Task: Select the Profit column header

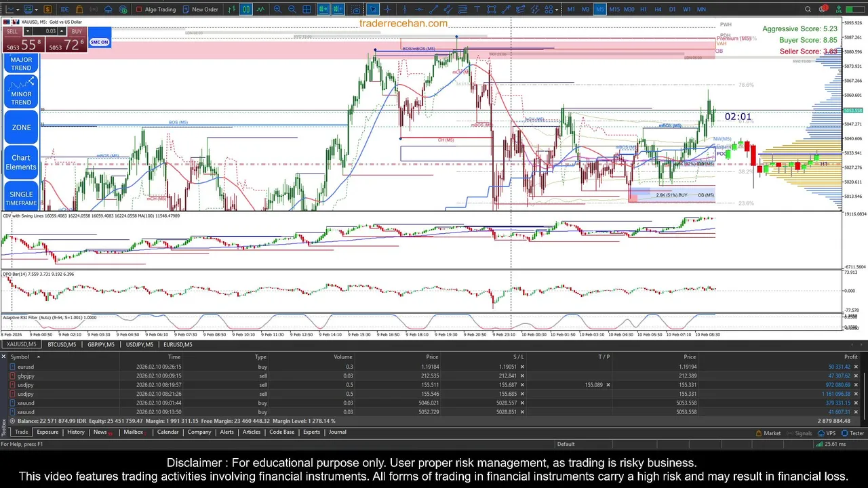Action: coord(851,357)
